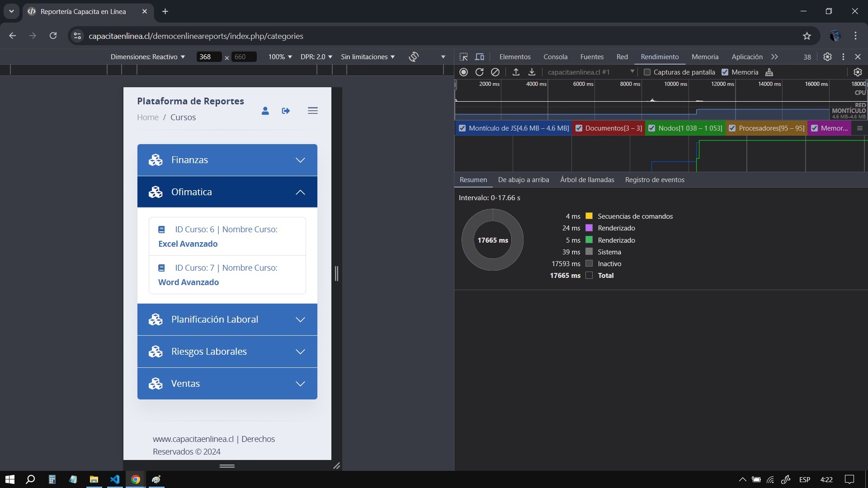View site information icon in address bar
The height and width of the screenshot is (488, 868).
pyautogui.click(x=77, y=36)
